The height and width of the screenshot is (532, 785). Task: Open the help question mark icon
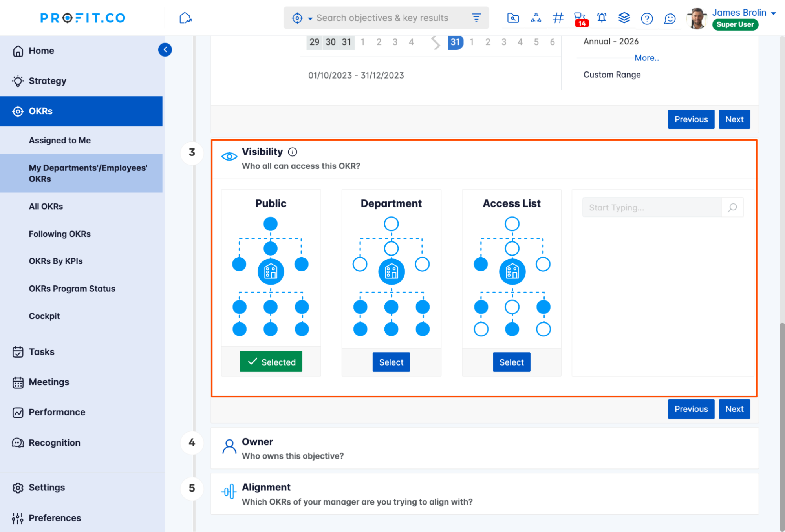click(x=646, y=18)
